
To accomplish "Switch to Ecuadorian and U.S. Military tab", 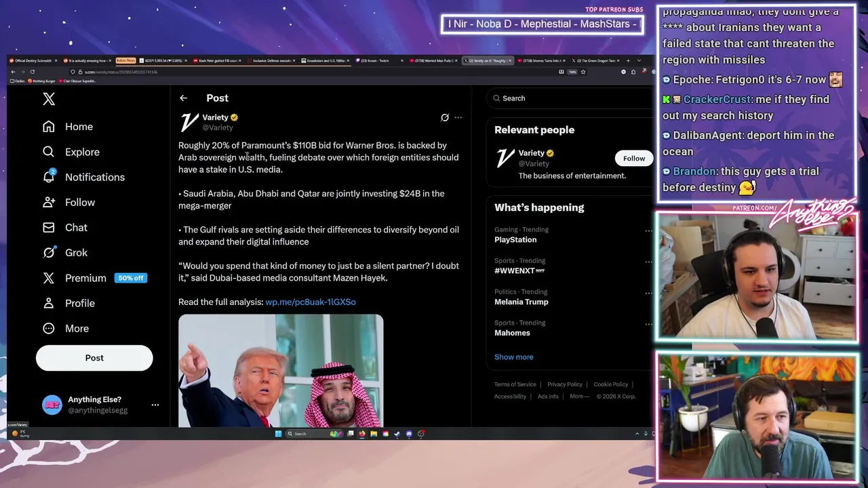I will click(x=325, y=61).
